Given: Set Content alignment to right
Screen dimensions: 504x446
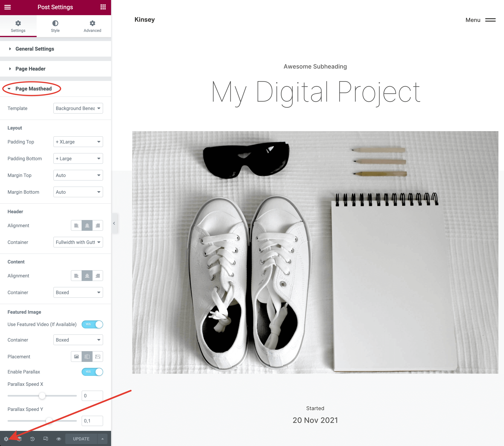Looking at the screenshot, I should click(98, 276).
